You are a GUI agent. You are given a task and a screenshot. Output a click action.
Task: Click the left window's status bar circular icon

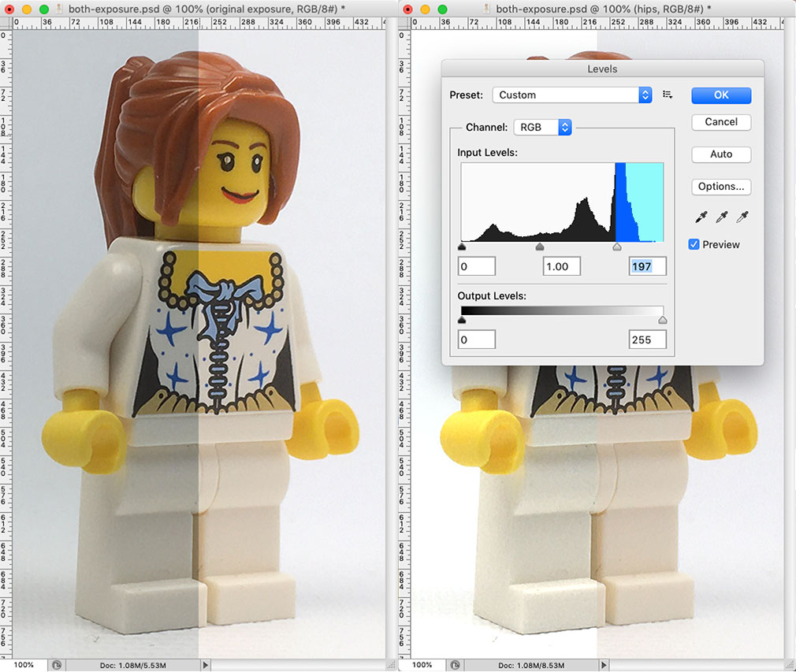click(x=57, y=665)
